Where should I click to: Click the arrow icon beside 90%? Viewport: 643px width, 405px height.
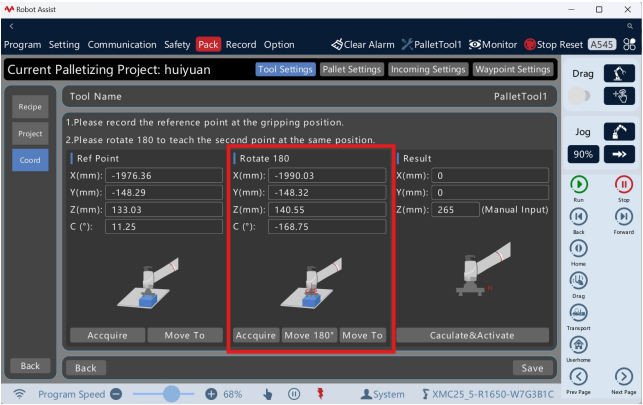(x=619, y=154)
